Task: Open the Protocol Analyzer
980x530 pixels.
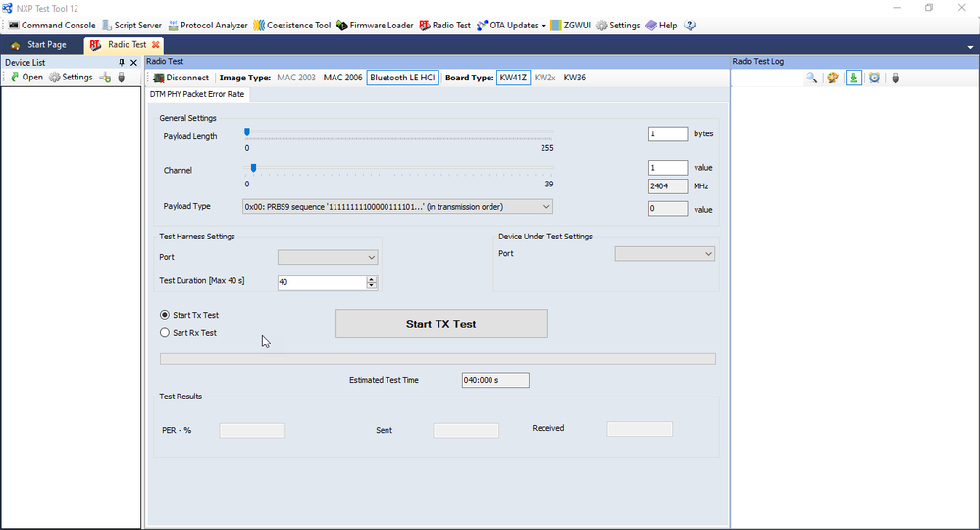Action: point(208,25)
